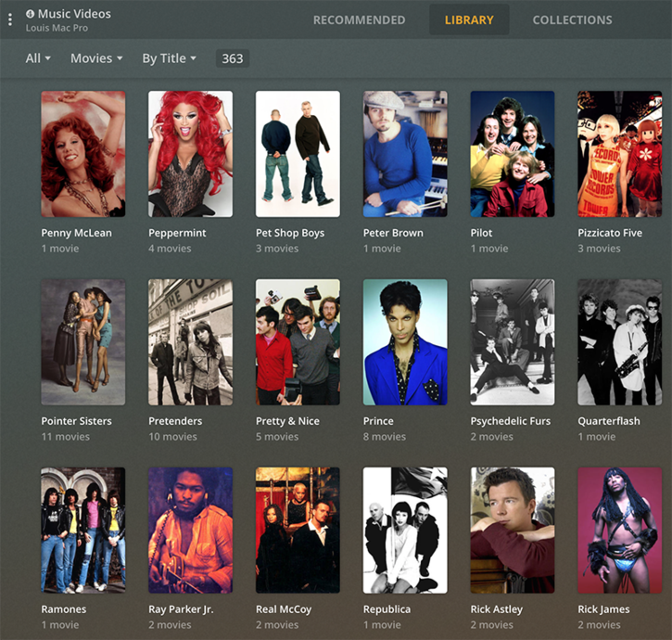Open the Real McCoy poster
The image size is (672, 640).
coord(298,531)
